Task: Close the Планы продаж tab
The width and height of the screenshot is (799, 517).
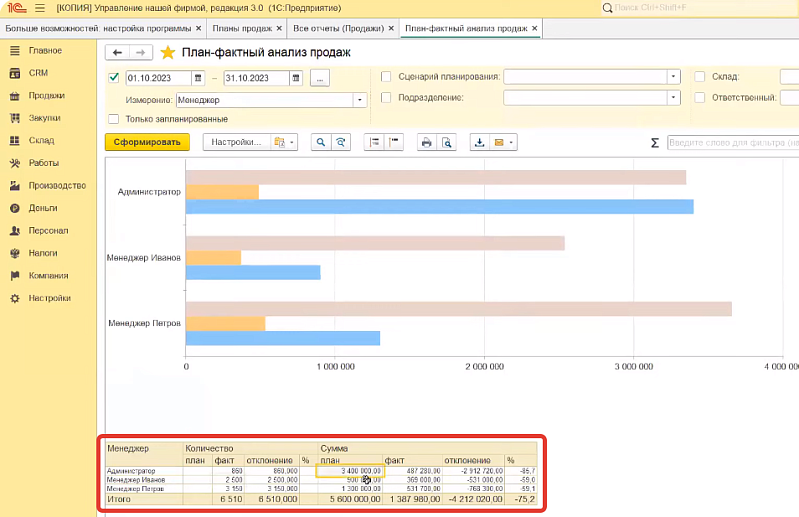Action: [279, 29]
